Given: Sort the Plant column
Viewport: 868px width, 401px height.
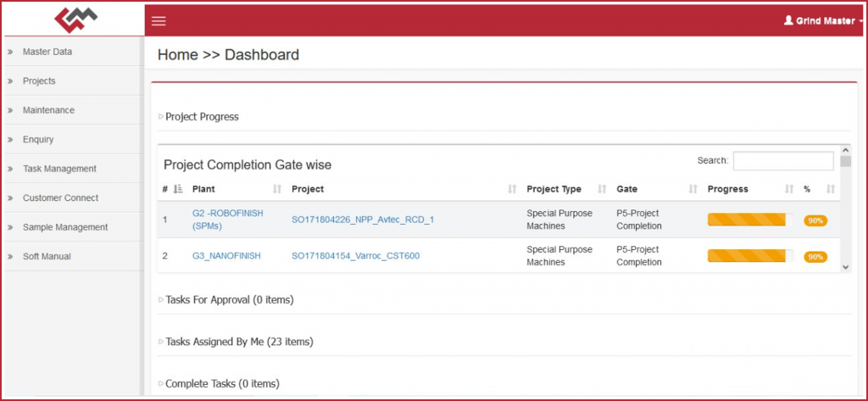Looking at the screenshot, I should (277, 189).
